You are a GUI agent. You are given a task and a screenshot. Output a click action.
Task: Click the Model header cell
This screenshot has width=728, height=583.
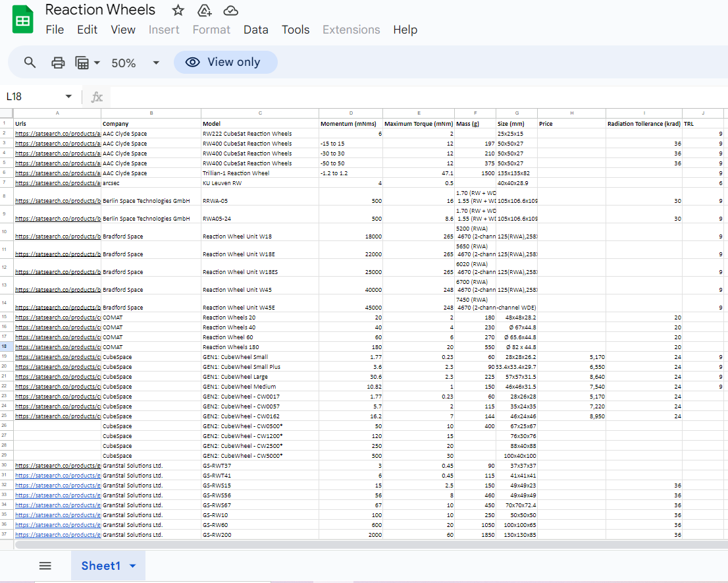[x=260, y=124]
